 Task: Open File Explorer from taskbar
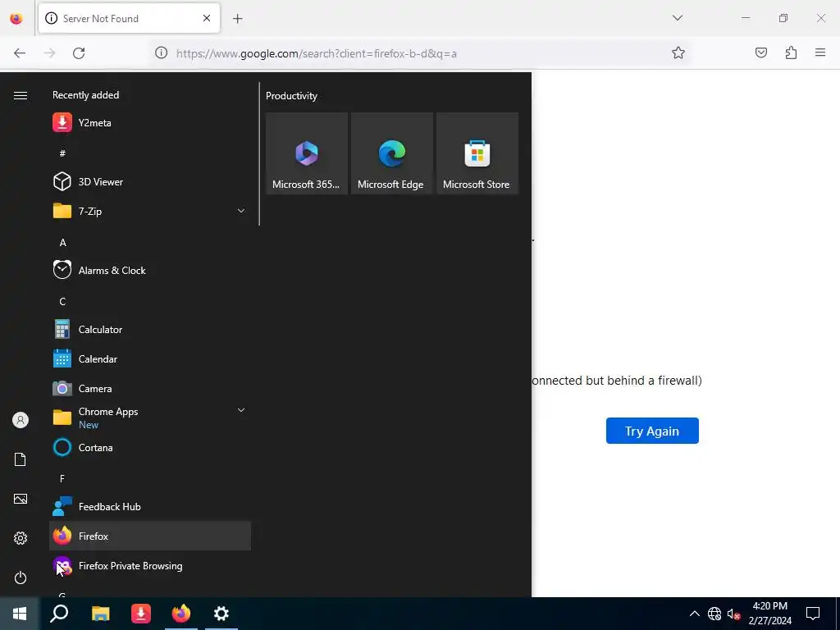pos(100,614)
